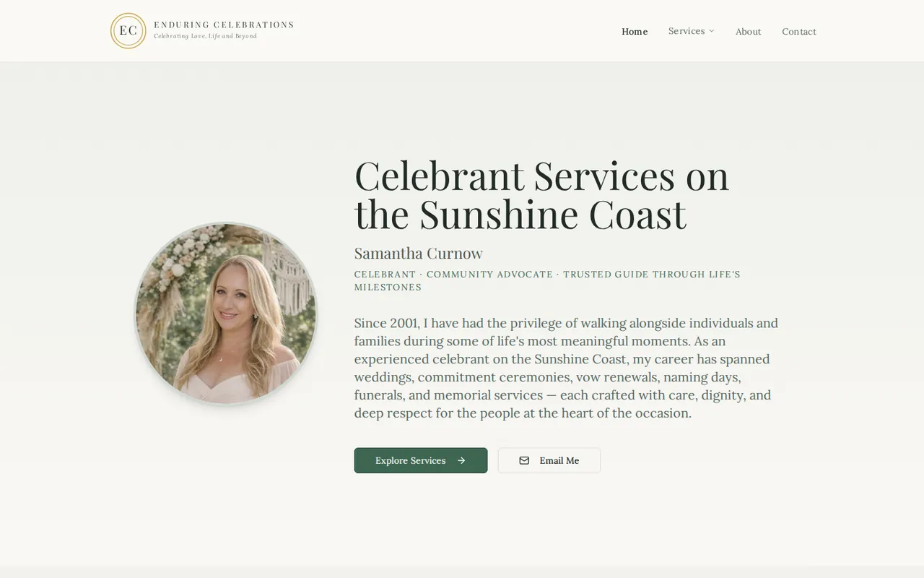Screen dimensions: 924x578
Task: Click the tagline Celebrating Love, Life and Beyond
Action: coord(206,36)
